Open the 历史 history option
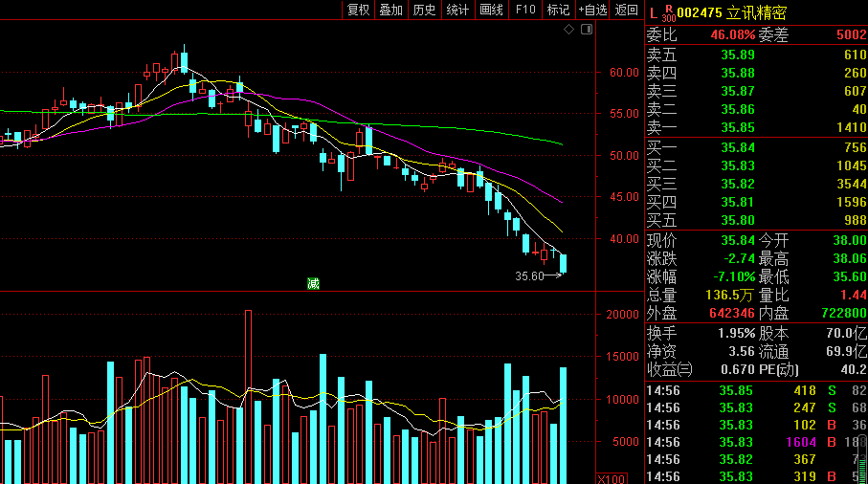The image size is (868, 484). [x=425, y=10]
